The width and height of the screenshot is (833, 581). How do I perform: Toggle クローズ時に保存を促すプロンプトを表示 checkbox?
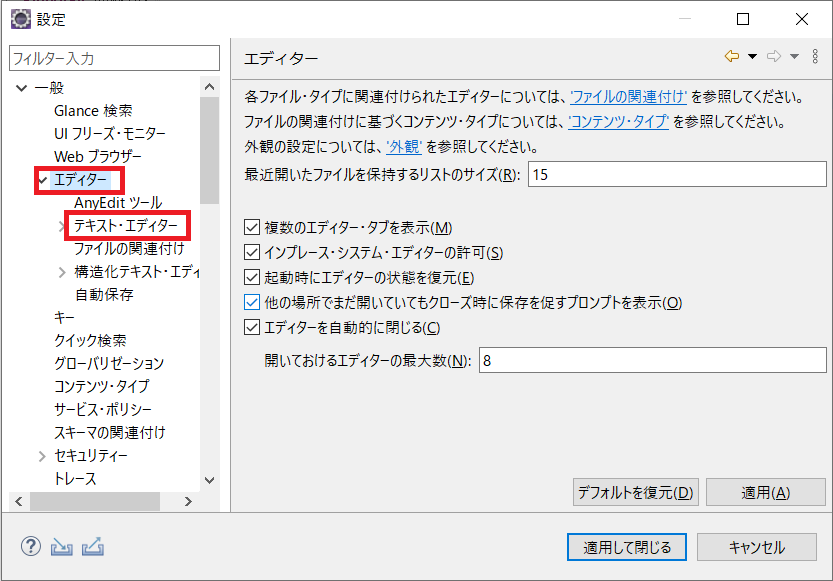point(252,302)
